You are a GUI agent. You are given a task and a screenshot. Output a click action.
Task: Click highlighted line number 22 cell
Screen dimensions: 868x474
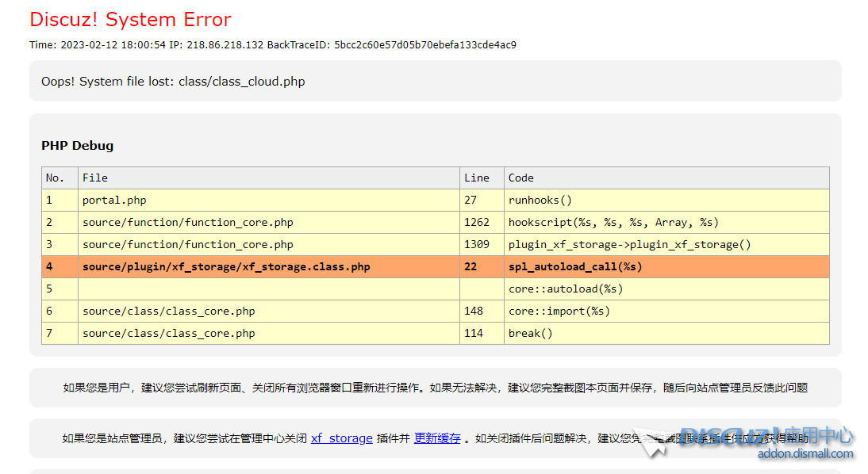pos(482,266)
